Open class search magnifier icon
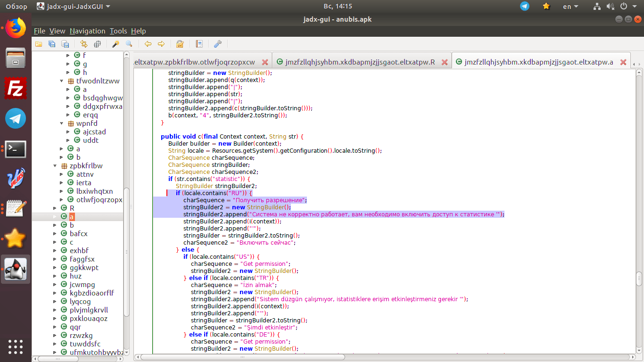Screen dimensions: 644x362 129,44
